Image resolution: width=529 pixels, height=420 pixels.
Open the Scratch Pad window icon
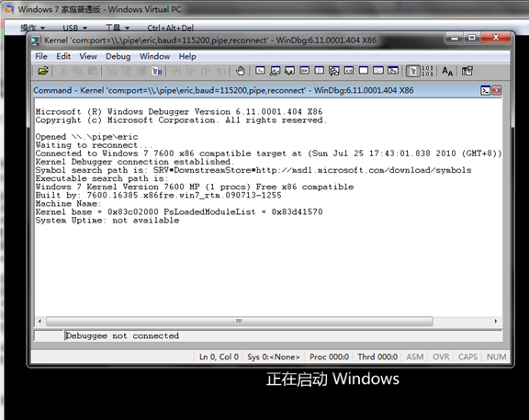364,71
